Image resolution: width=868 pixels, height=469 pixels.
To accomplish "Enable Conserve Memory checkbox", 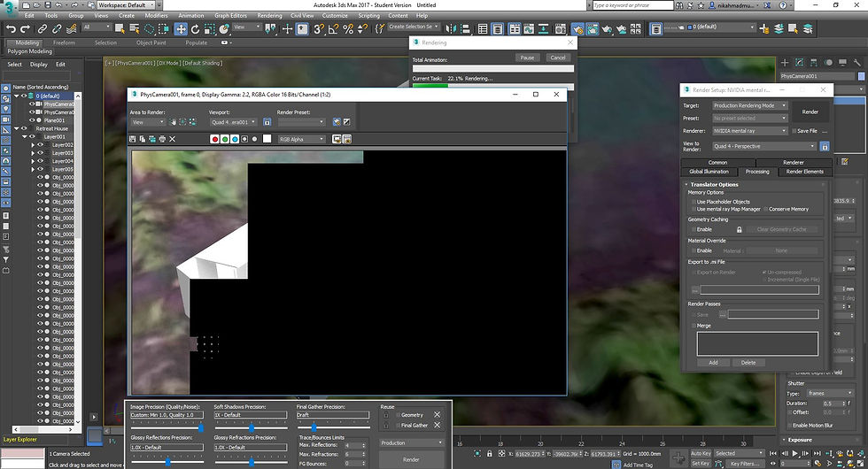I will click(765, 209).
